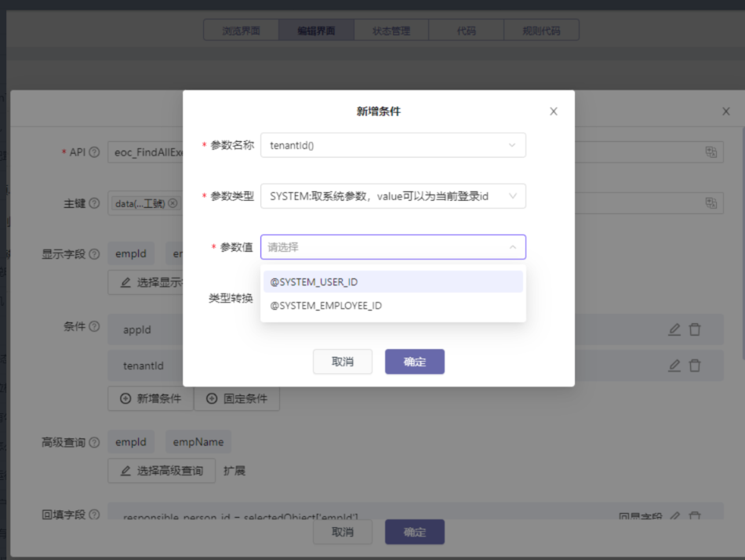Close the 新增条件 dialog with the X
This screenshot has width=745, height=560.
[554, 111]
